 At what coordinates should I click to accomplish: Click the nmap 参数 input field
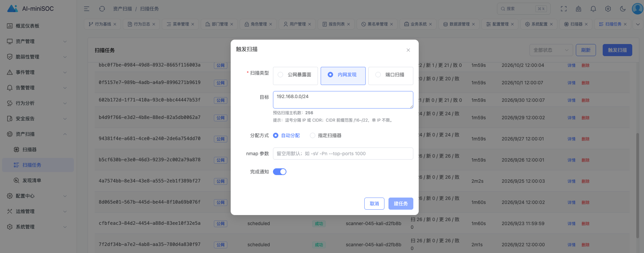tap(343, 154)
